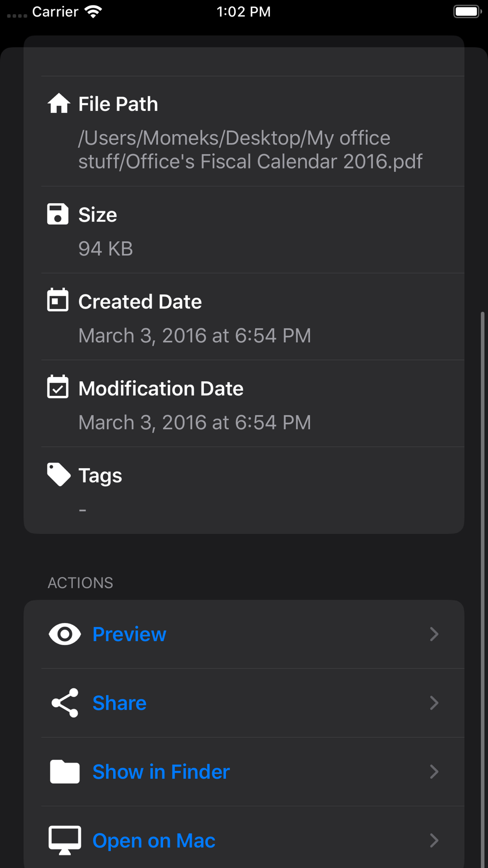Image resolution: width=488 pixels, height=868 pixels.
Task: Expand the Share row chevron
Action: (434, 703)
